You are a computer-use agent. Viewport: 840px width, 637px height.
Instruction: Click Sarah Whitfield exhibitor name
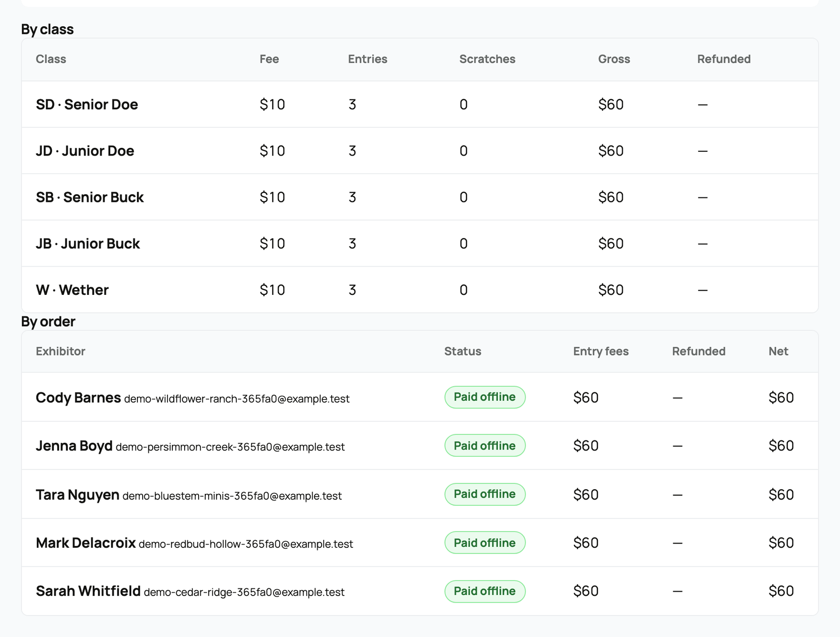[88, 591]
